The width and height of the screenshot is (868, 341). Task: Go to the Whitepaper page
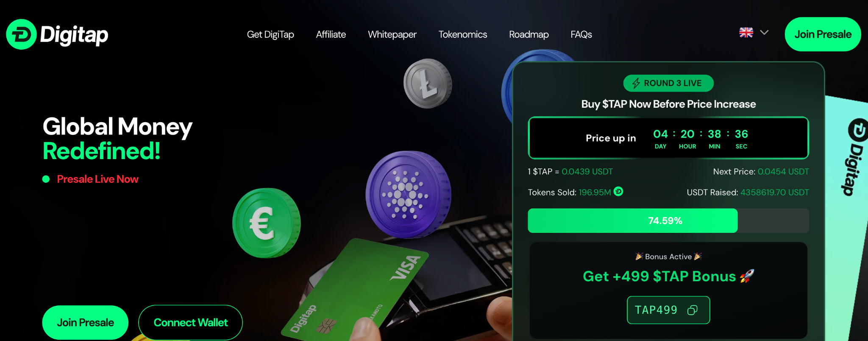point(392,34)
